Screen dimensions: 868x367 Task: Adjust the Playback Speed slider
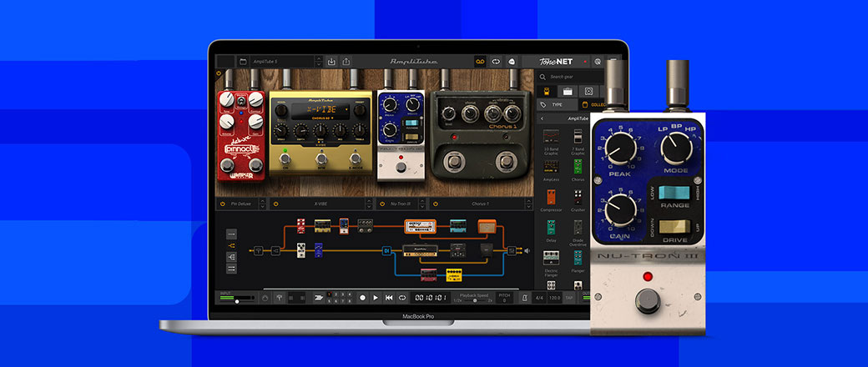point(473,300)
